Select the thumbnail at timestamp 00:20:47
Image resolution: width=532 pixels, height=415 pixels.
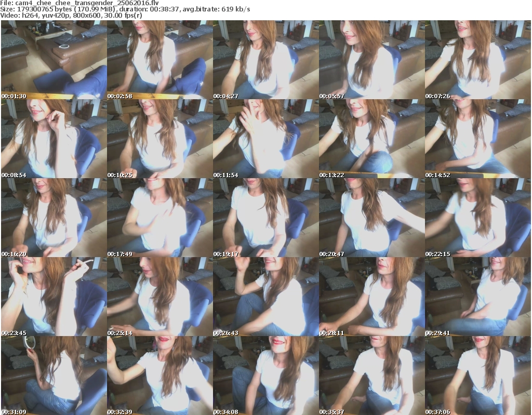tap(372, 218)
